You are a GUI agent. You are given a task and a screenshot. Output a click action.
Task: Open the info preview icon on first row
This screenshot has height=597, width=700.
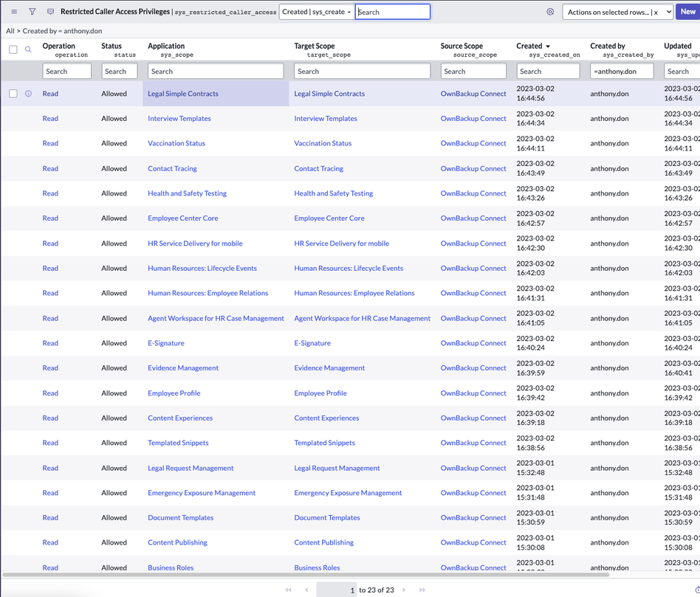tap(28, 93)
